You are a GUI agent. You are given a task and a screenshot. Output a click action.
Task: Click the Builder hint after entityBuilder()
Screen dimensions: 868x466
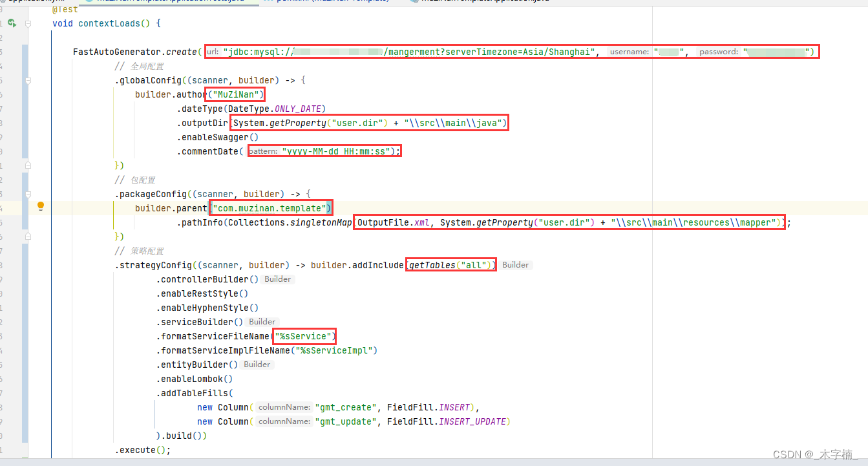pyautogui.click(x=257, y=365)
